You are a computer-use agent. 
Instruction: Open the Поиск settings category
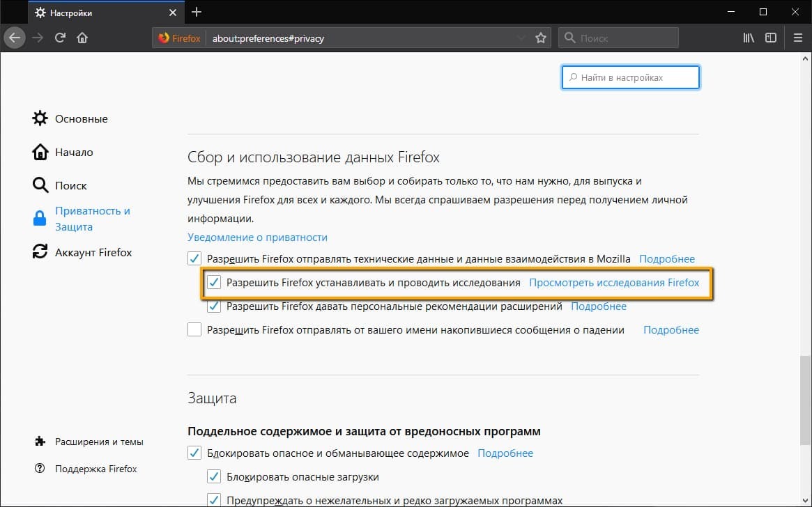(71, 185)
